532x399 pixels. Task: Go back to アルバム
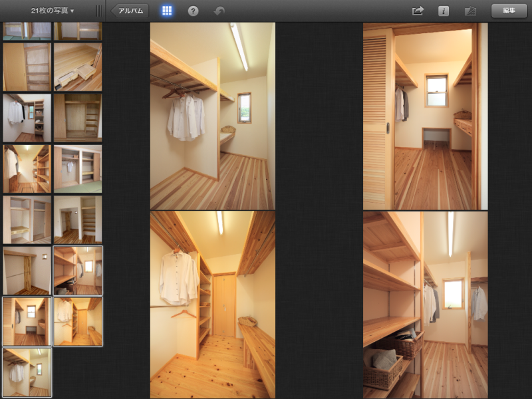coord(130,11)
